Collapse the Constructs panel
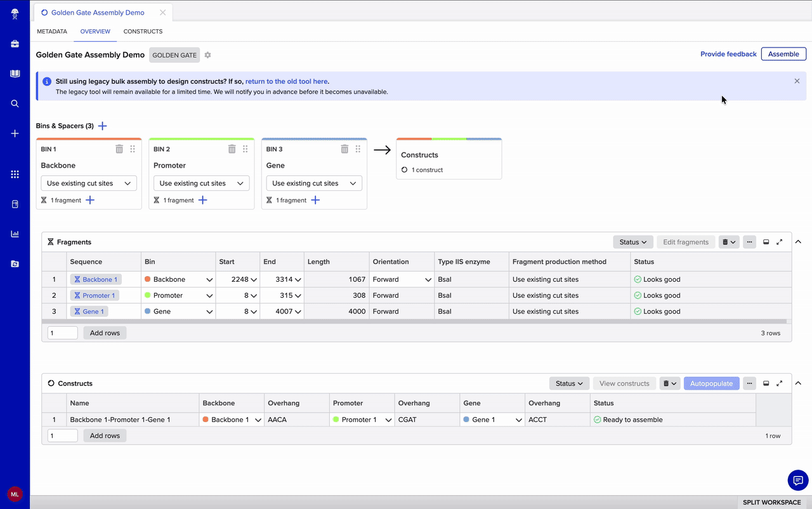 pos(798,383)
